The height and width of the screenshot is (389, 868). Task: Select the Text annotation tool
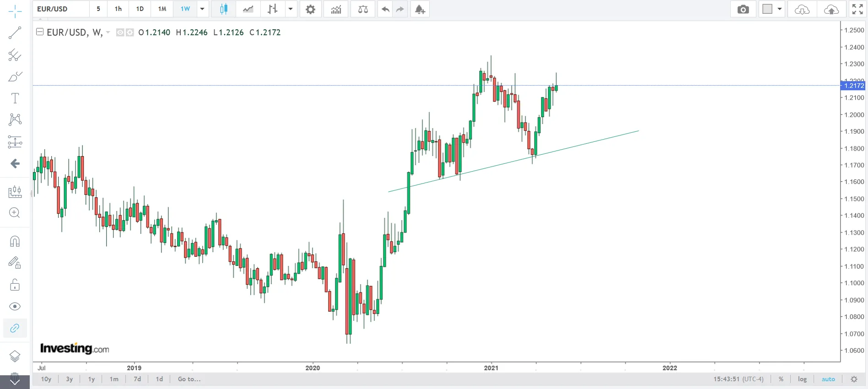coord(15,98)
